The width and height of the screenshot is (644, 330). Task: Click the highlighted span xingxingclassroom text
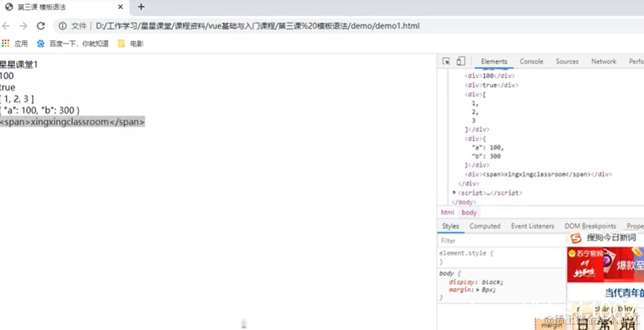[72, 122]
